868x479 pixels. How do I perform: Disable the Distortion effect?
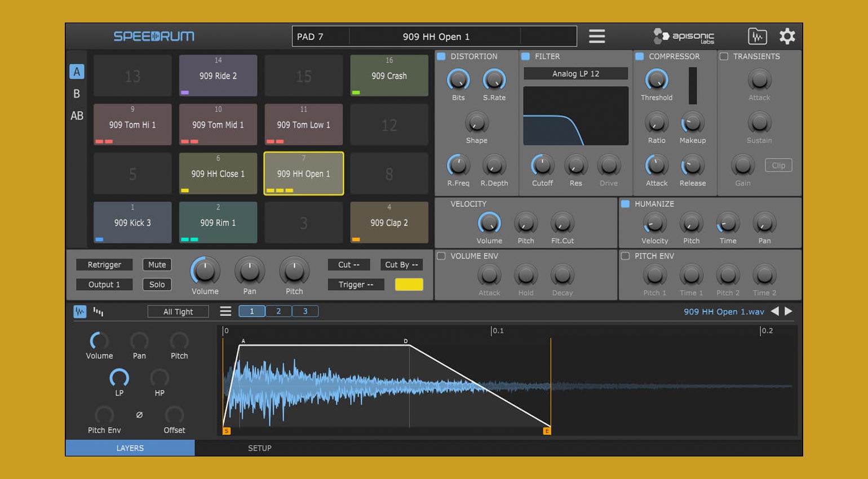pos(441,56)
